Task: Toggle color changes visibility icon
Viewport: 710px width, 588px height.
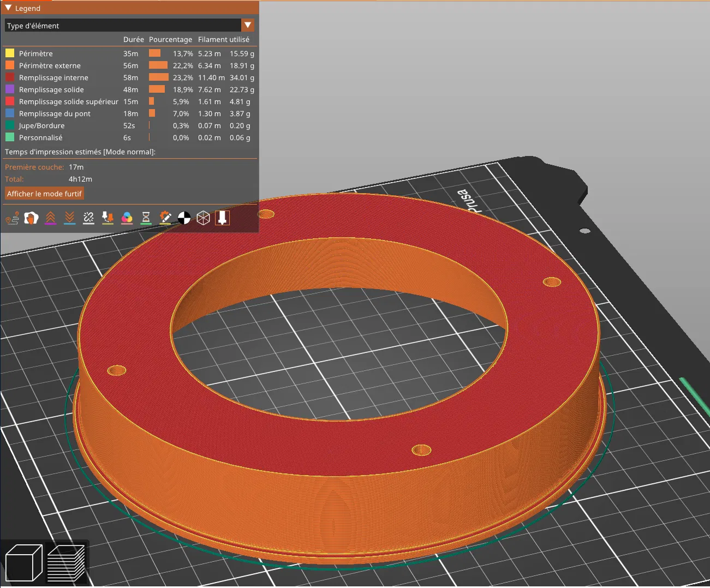Action: [127, 218]
